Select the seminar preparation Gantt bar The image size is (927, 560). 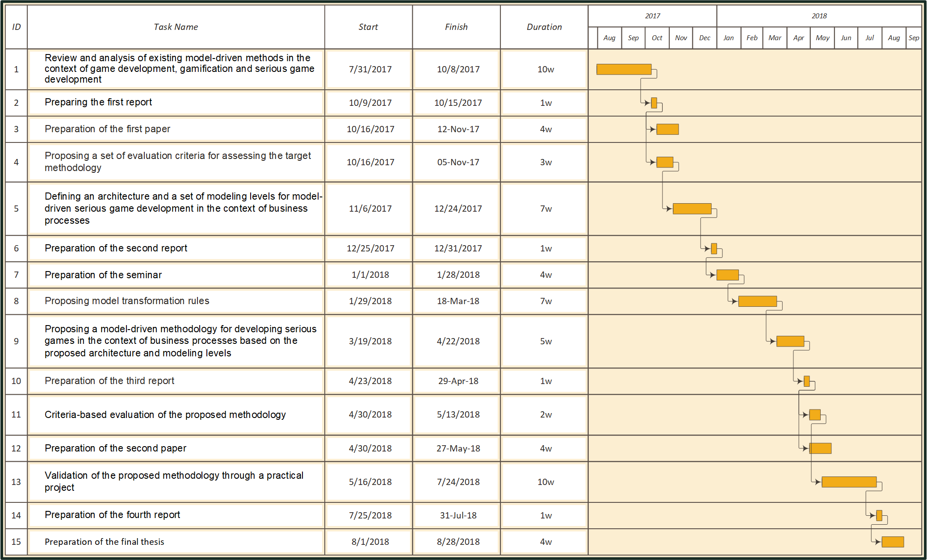[727, 275]
